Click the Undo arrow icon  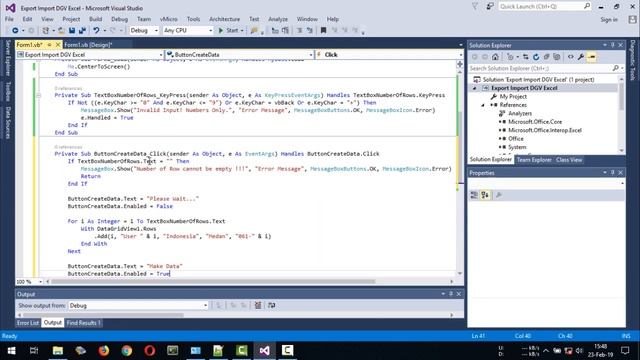96,31
